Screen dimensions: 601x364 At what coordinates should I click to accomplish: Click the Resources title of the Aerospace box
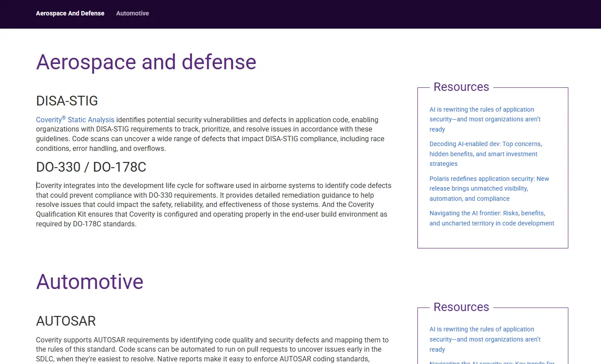point(461,87)
